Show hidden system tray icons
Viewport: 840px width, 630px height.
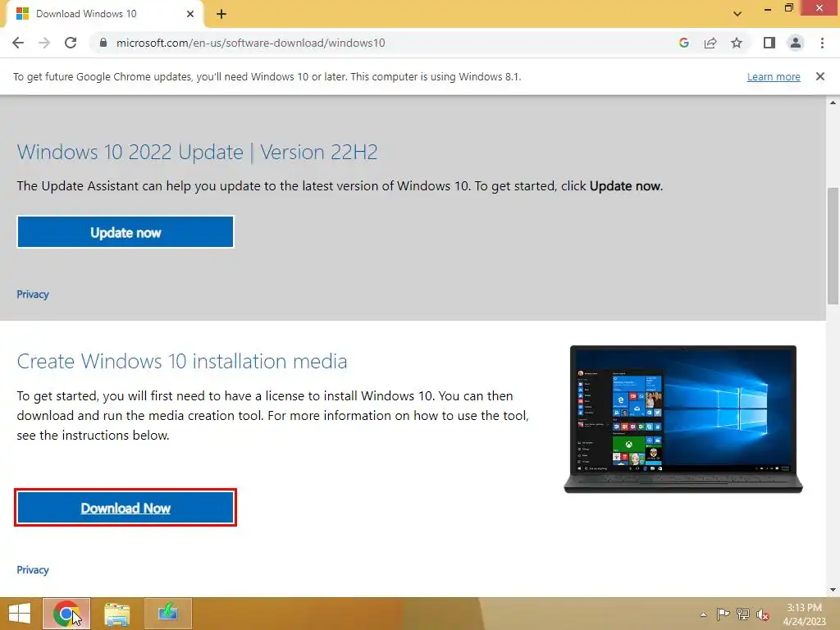pos(703,614)
